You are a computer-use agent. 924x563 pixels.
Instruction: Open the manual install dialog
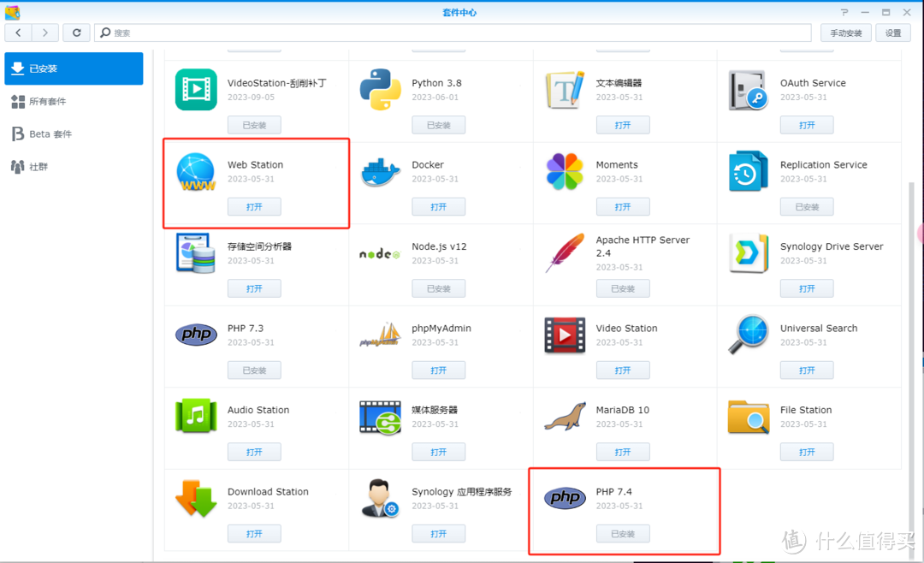point(845,33)
